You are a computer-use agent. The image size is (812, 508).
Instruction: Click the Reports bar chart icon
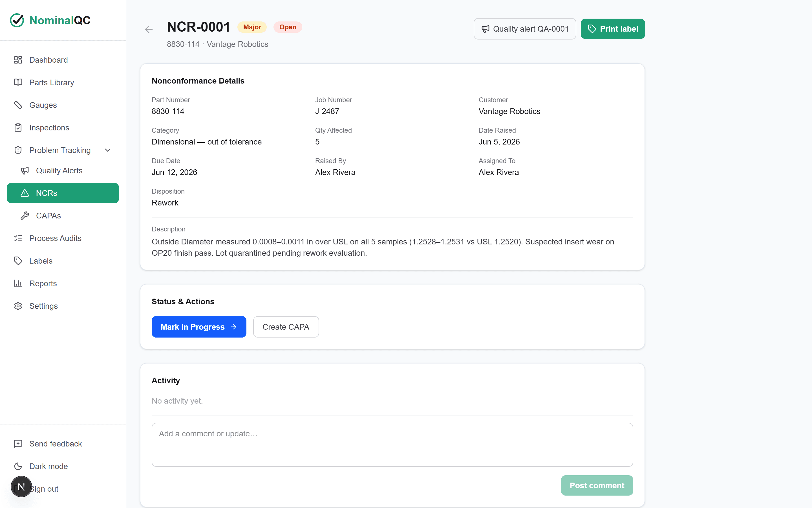(18, 283)
